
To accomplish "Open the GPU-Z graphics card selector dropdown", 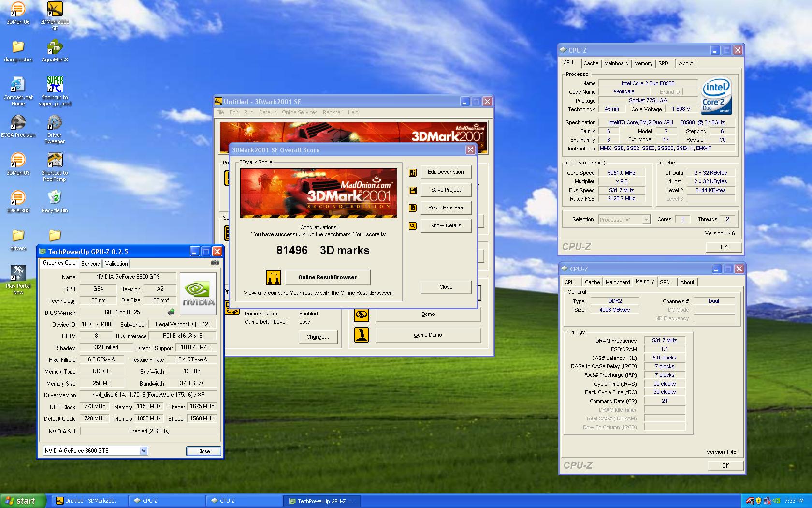I will point(144,451).
